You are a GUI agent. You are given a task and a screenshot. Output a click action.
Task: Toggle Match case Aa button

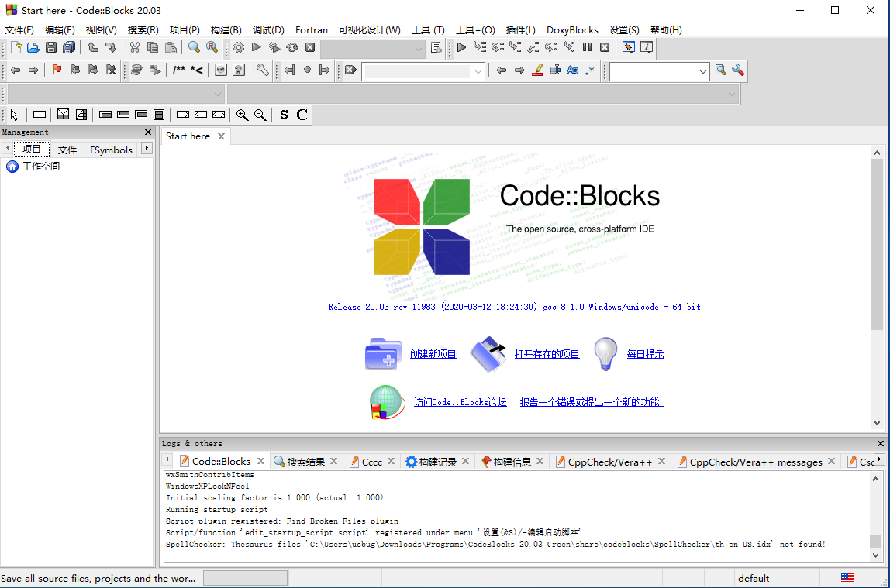pyautogui.click(x=573, y=70)
